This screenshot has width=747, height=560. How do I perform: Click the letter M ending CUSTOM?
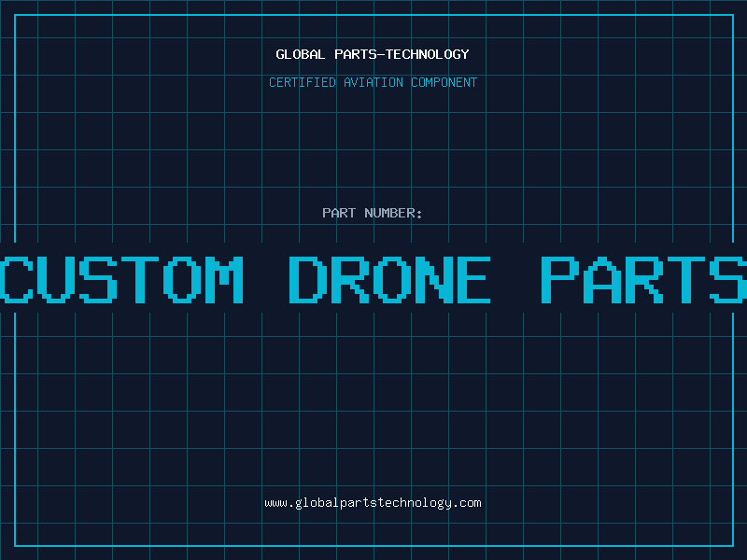224,280
